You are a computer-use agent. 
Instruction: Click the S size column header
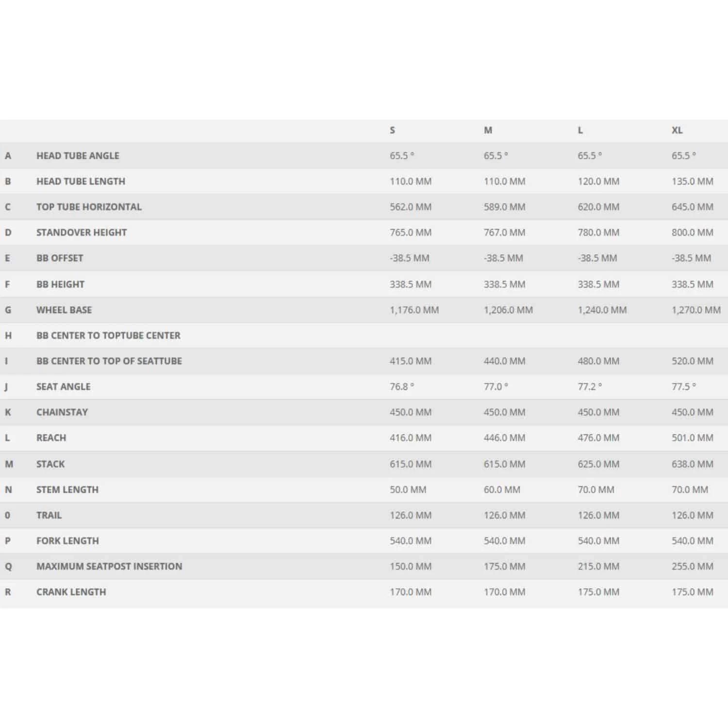point(392,130)
